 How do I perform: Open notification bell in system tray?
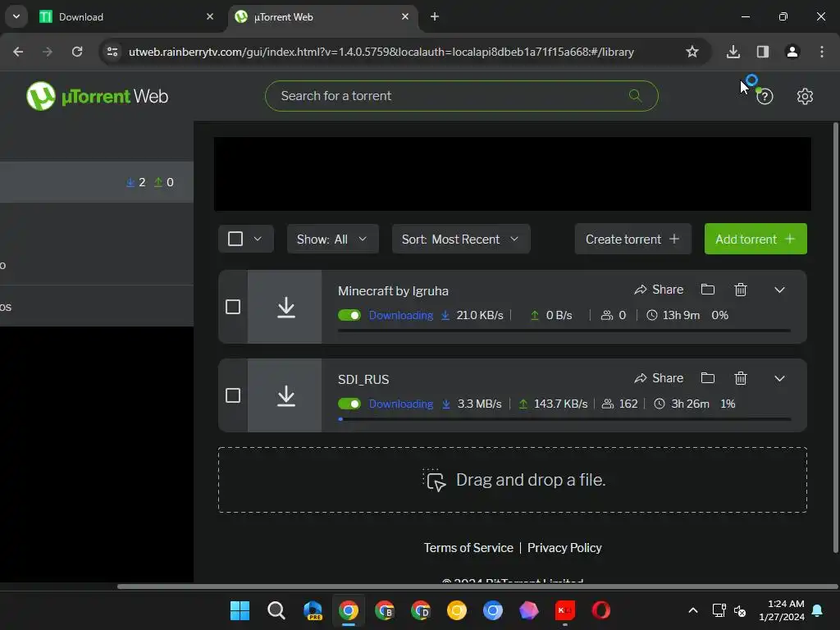point(818,610)
